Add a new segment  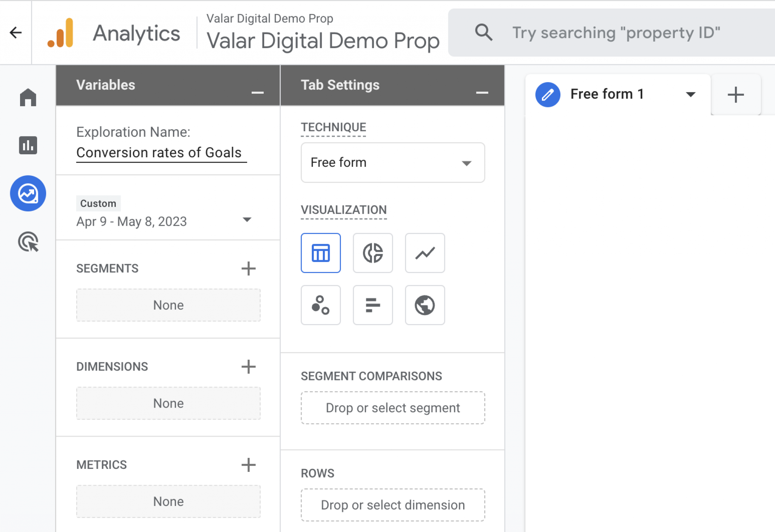248,268
